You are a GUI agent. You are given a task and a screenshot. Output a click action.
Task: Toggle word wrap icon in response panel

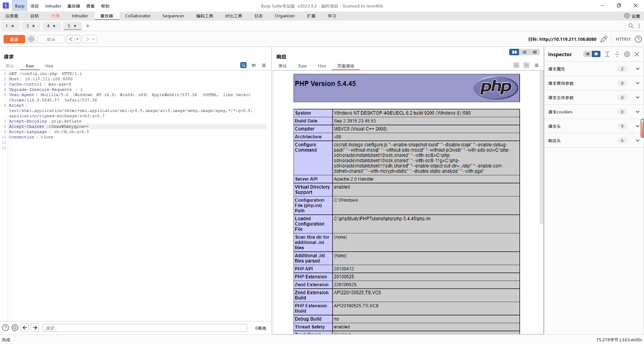point(516,65)
